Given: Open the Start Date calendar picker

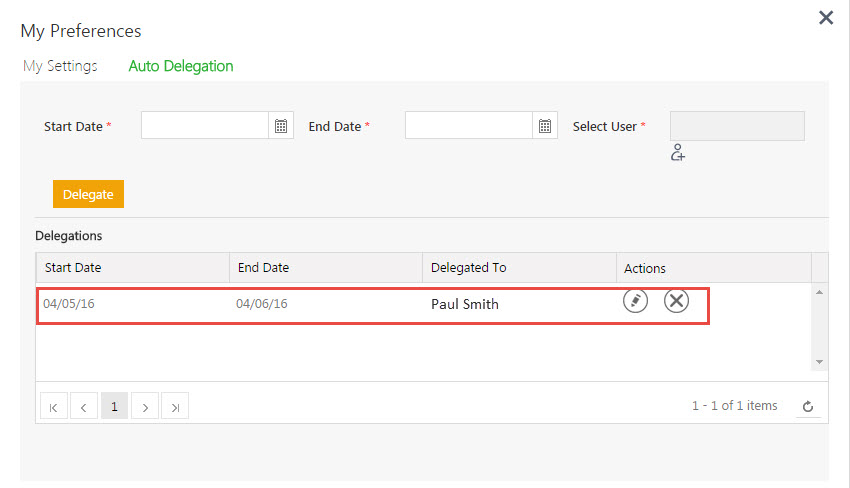Looking at the screenshot, I should [x=281, y=126].
